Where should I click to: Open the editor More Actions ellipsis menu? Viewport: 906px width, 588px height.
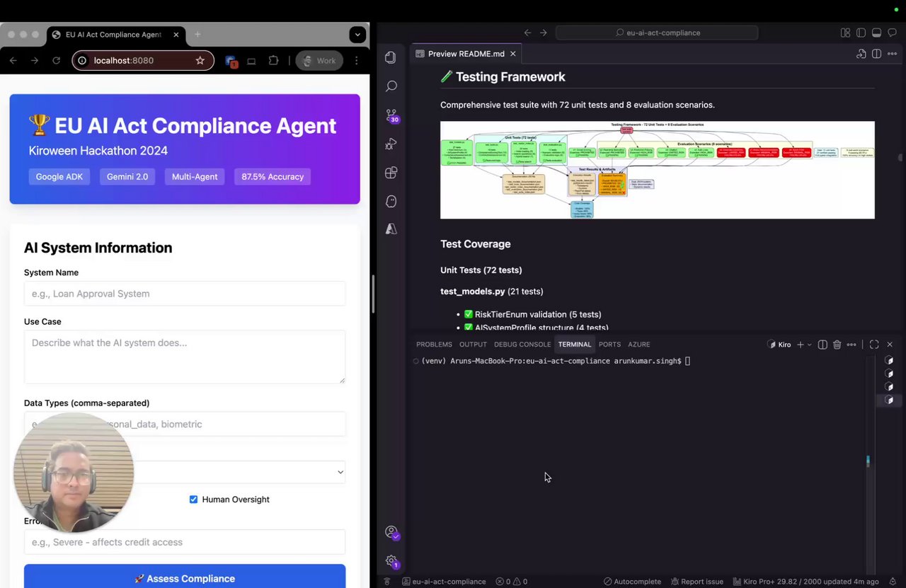coord(891,54)
